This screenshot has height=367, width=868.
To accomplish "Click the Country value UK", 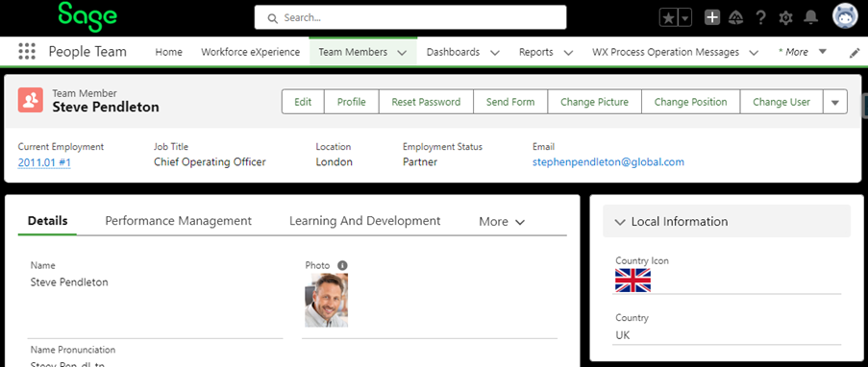I will [623, 335].
